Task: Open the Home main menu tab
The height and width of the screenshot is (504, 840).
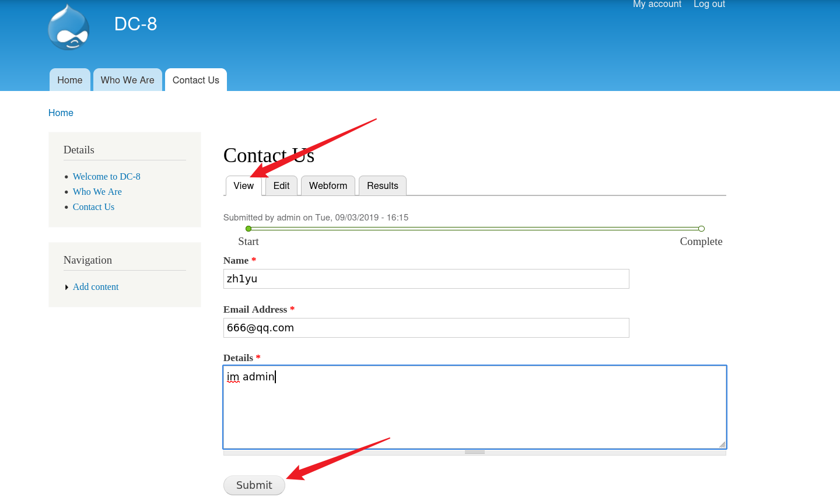Action: point(70,80)
